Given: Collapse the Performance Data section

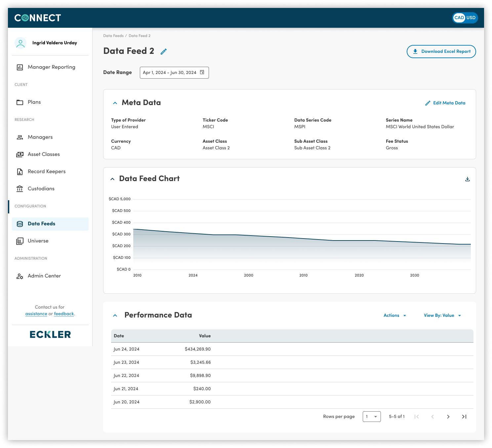Looking at the screenshot, I should (x=115, y=316).
